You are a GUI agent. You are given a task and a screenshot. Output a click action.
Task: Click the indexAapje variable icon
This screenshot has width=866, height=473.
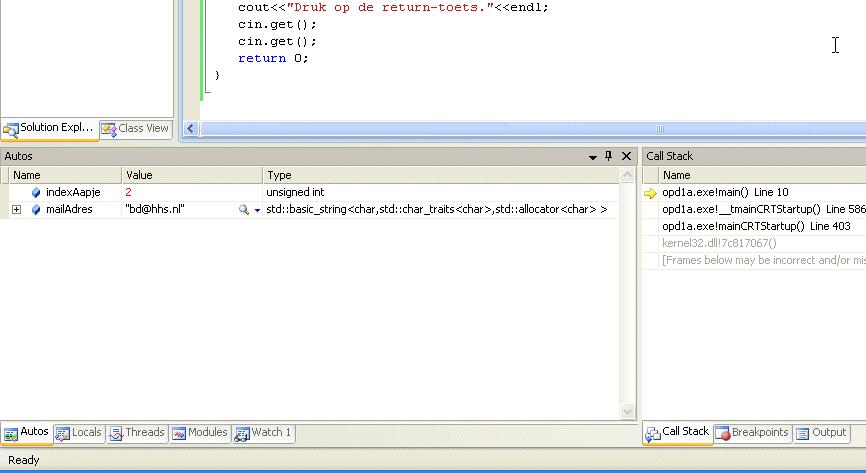36,192
